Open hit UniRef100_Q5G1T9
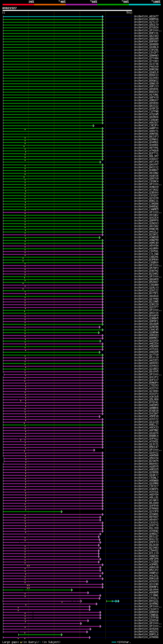The image size is (163, 644). tap(146, 25)
